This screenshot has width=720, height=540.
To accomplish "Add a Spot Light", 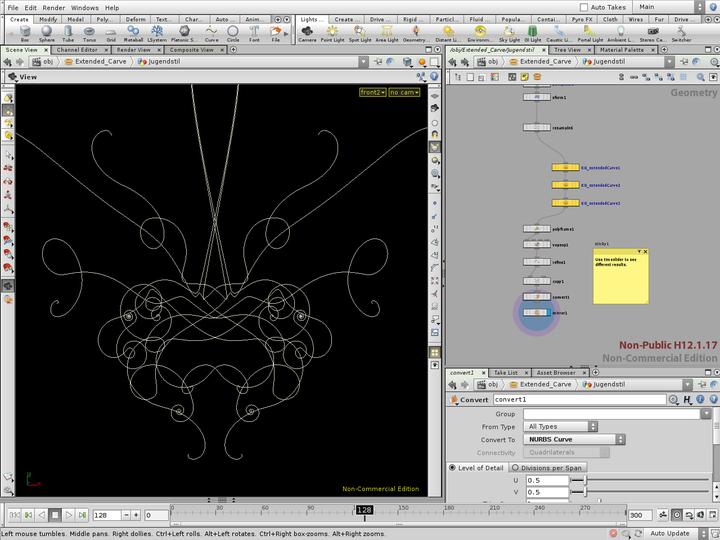I will pos(360,33).
